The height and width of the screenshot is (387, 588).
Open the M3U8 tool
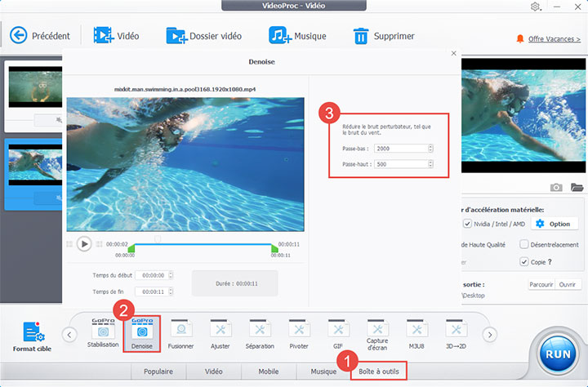pyautogui.click(x=417, y=331)
